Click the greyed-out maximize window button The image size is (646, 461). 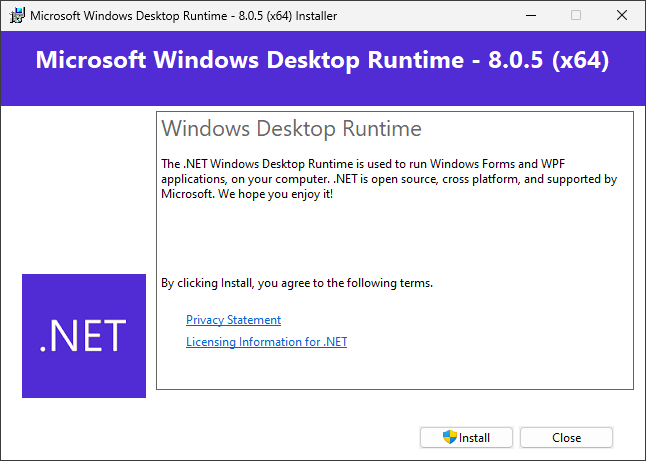click(x=575, y=15)
